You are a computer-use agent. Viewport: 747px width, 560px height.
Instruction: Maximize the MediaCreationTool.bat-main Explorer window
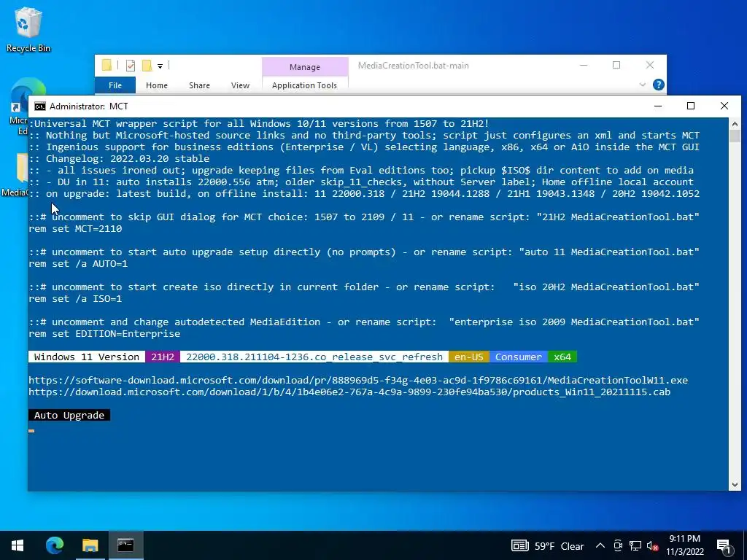pos(616,65)
